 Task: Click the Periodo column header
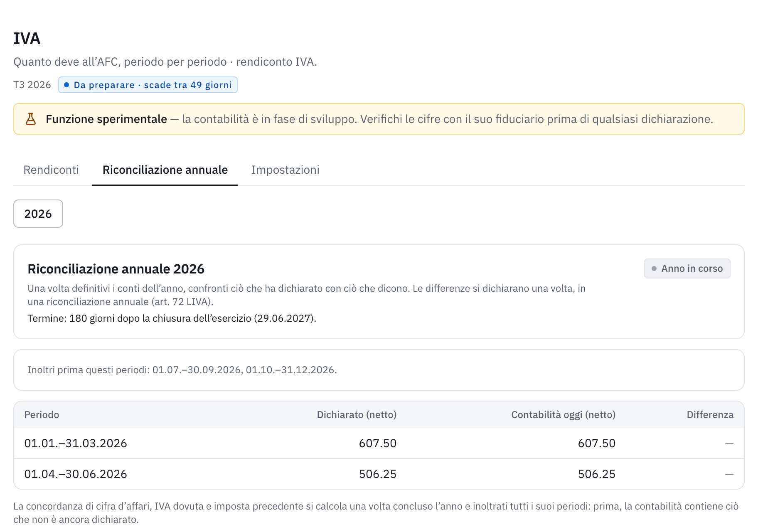coord(42,415)
